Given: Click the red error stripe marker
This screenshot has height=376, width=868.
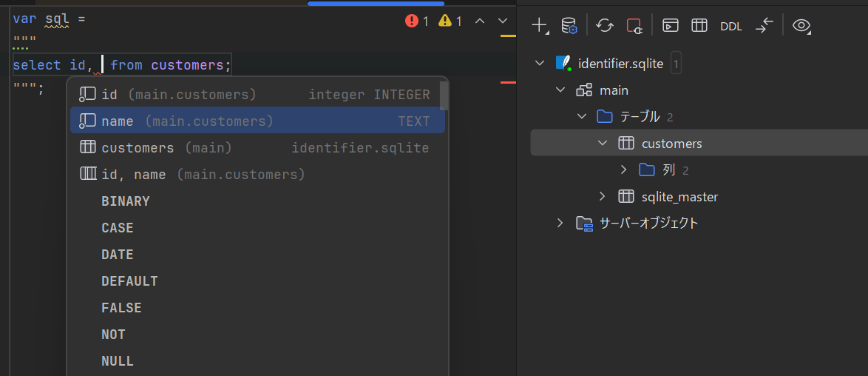Looking at the screenshot, I should (508, 83).
